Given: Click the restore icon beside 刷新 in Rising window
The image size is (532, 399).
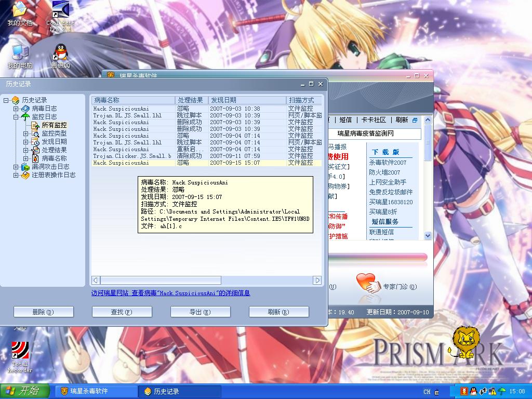Looking at the screenshot, I should point(415,120).
